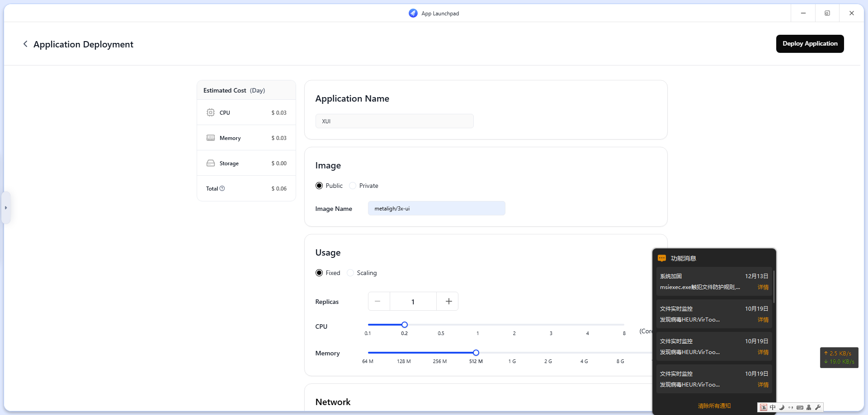The height and width of the screenshot is (415, 868).
Task: Click the Memory icon in Estimated Cost
Action: click(x=211, y=138)
